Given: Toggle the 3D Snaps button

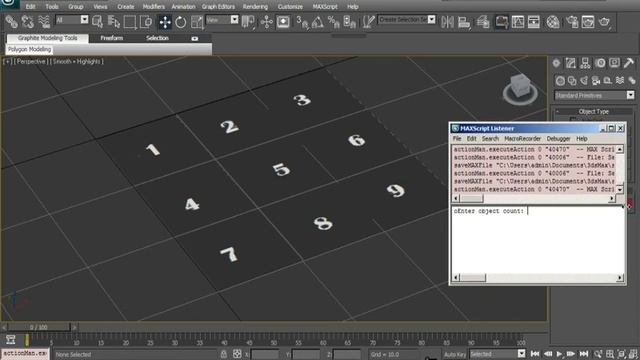Looking at the screenshot, I should [x=302, y=22].
